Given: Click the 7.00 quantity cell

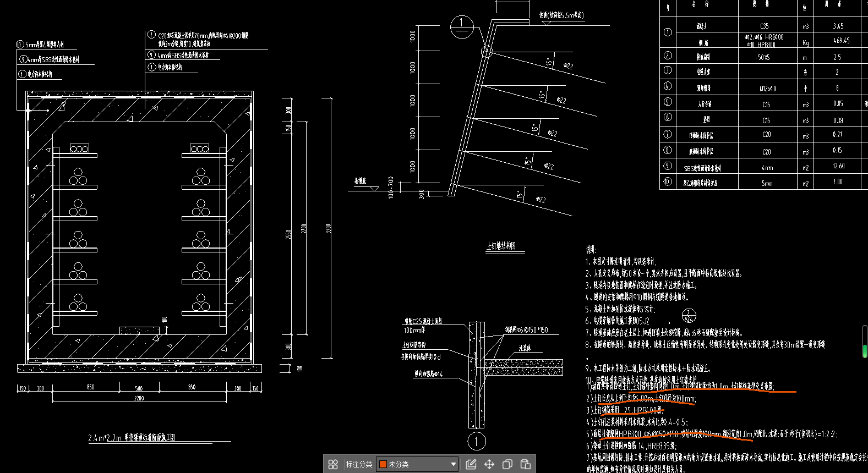Looking at the screenshot, I should tap(838, 182).
